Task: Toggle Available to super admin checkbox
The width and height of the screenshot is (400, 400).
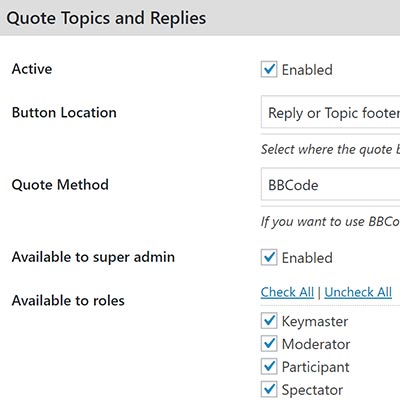Action: point(269,257)
